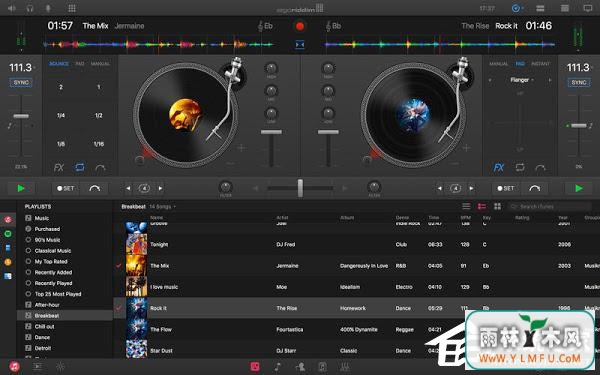The width and height of the screenshot is (600, 375).
Task: Set cue point on left deck
Action: [65, 188]
